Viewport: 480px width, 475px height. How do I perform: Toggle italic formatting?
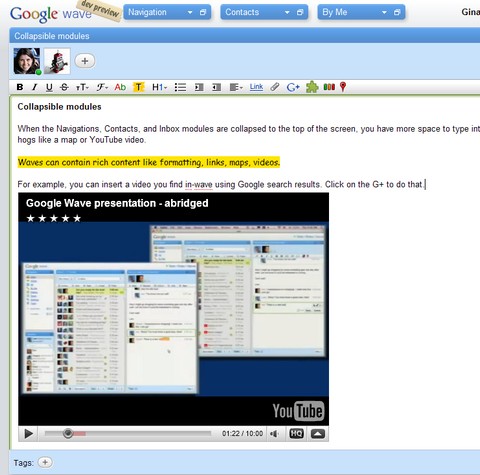pos(34,87)
